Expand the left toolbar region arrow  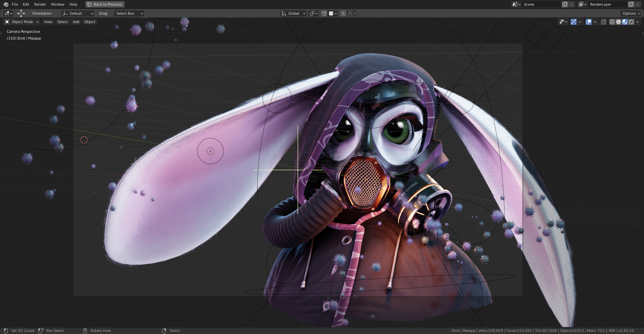point(1,33)
